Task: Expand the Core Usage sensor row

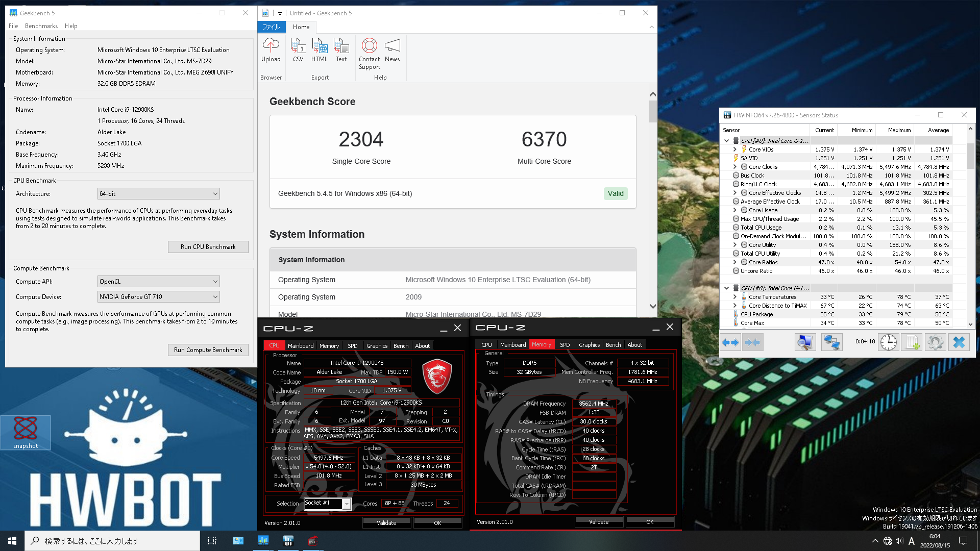Action: (735, 210)
